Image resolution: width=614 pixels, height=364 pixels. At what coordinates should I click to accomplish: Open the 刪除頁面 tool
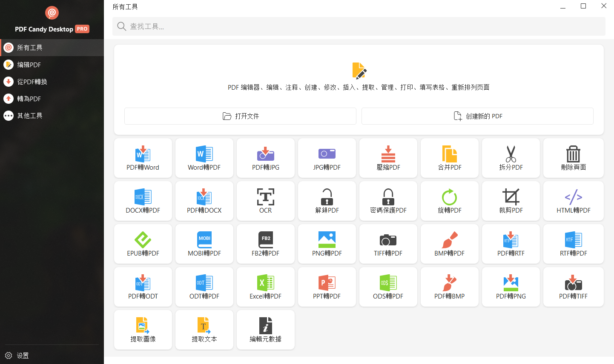(573, 158)
